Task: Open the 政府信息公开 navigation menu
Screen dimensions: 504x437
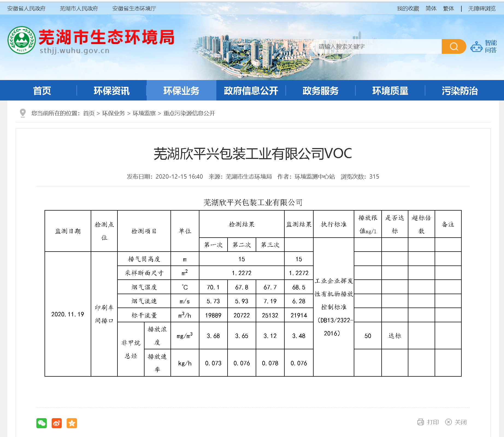Action: (251, 90)
